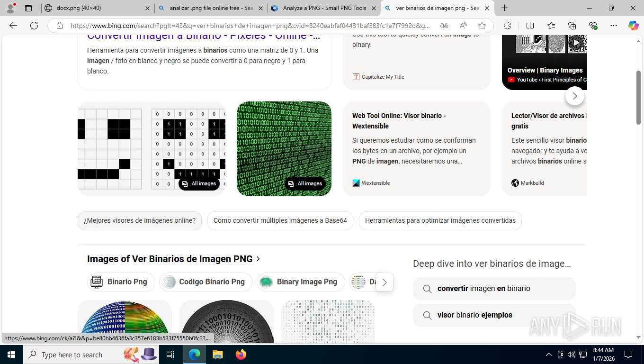Open Task View on the taskbar
Viewport: 644px width, 364px height.
[170, 355]
